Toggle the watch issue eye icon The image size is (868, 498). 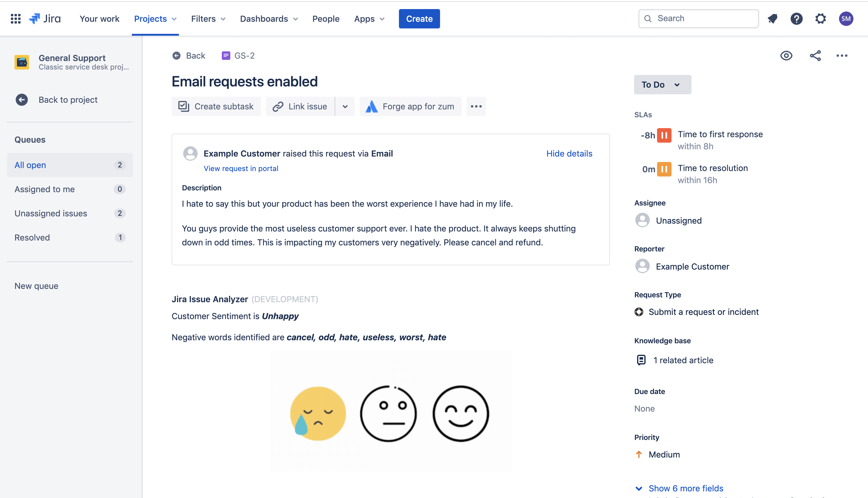pos(786,55)
